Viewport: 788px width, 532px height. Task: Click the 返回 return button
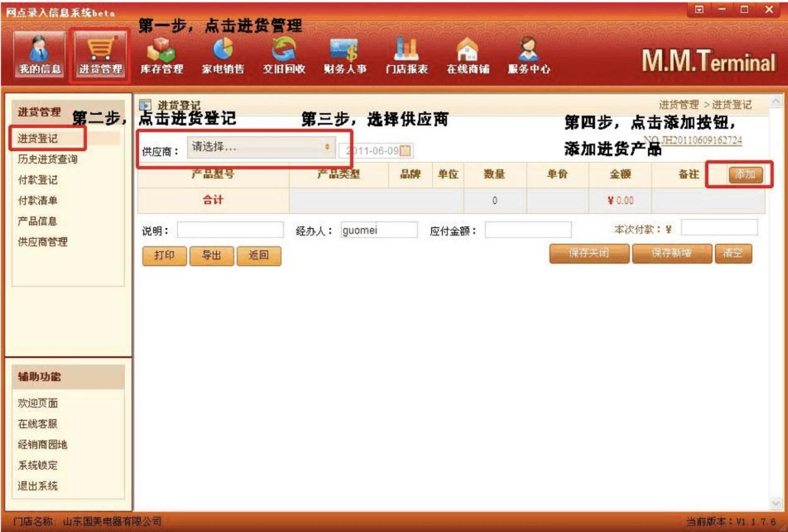(x=259, y=254)
